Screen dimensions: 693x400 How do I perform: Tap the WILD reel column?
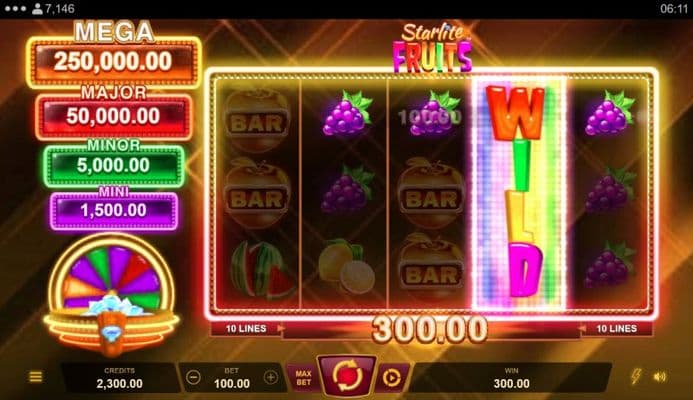pyautogui.click(x=518, y=193)
